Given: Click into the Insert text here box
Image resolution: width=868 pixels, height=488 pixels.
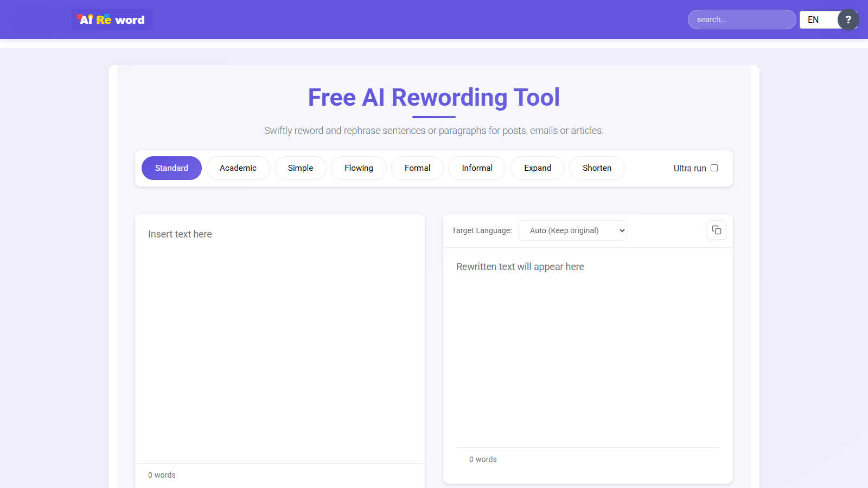Looking at the screenshot, I should (x=280, y=339).
